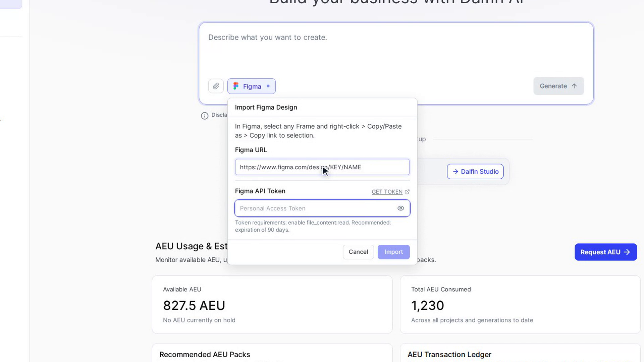Show token with the eye icon
644x362 pixels.
tap(400, 208)
